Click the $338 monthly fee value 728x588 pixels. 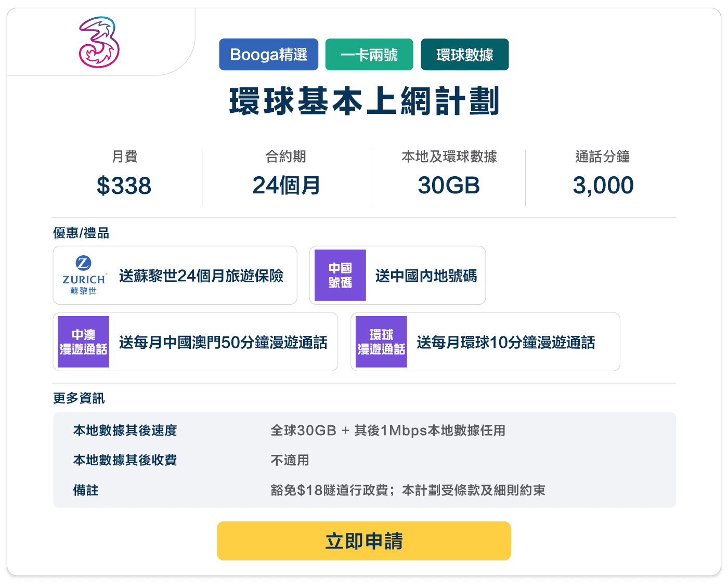click(x=124, y=186)
